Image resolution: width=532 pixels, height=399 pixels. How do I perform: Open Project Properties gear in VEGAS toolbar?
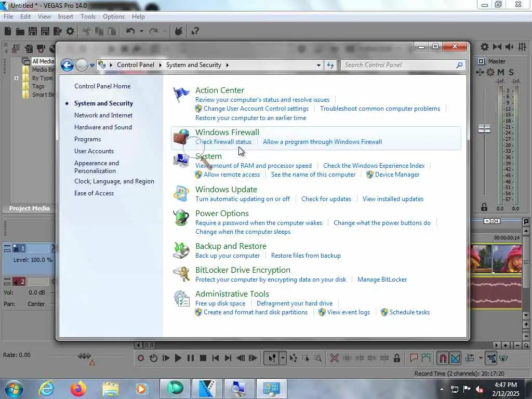70,32
